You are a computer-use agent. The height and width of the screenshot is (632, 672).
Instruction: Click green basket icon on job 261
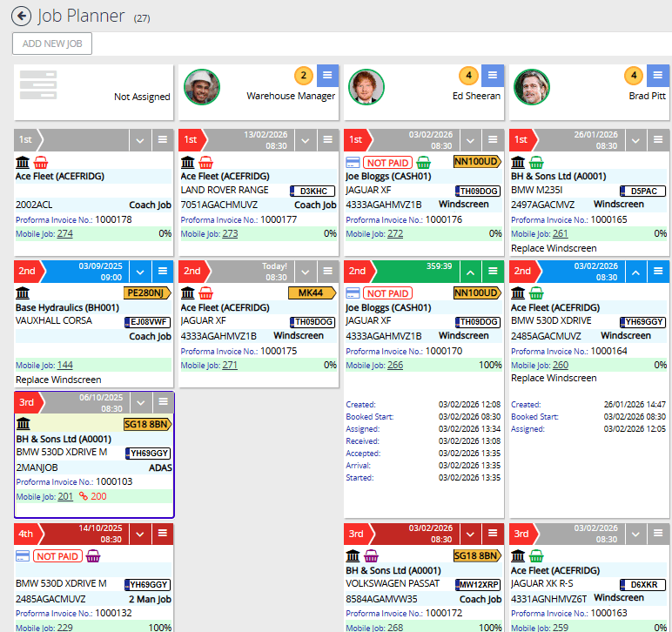click(x=536, y=163)
